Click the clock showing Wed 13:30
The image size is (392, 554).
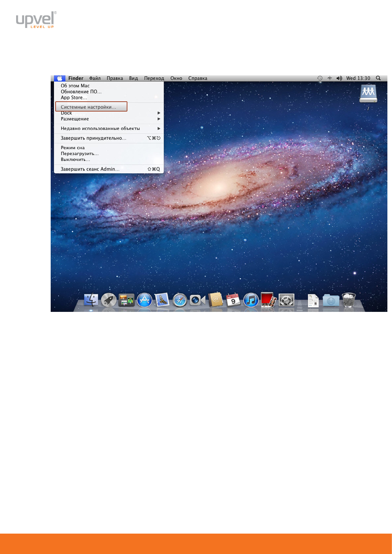358,78
